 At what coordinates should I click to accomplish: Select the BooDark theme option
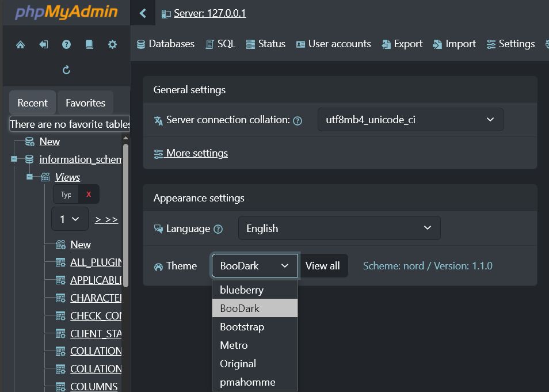(x=255, y=309)
